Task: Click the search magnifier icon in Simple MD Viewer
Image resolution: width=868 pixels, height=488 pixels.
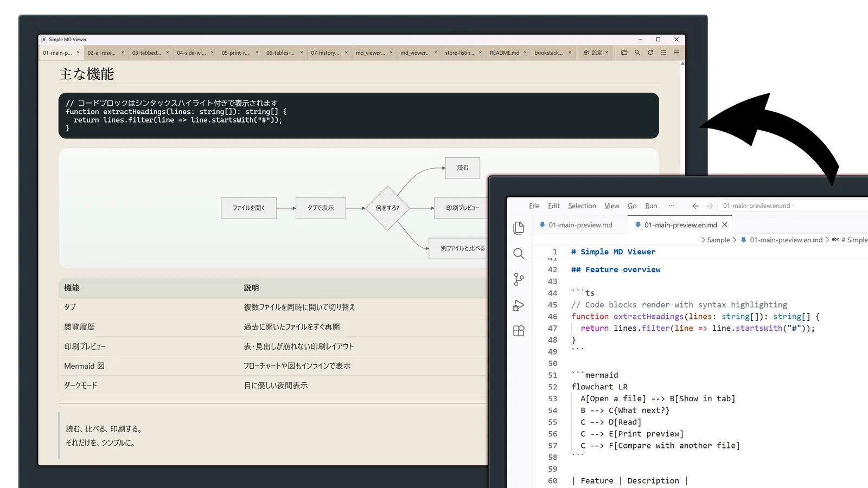Action: coord(637,53)
